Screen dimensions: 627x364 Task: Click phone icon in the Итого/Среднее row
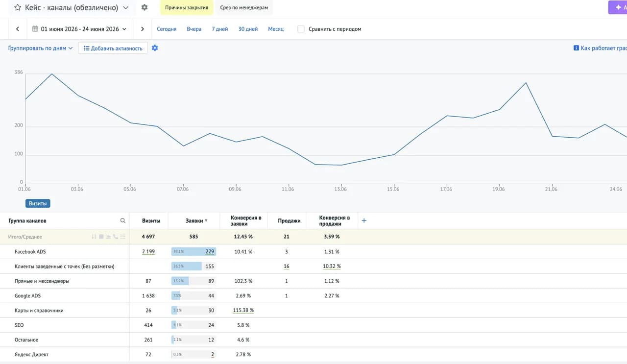(116, 237)
